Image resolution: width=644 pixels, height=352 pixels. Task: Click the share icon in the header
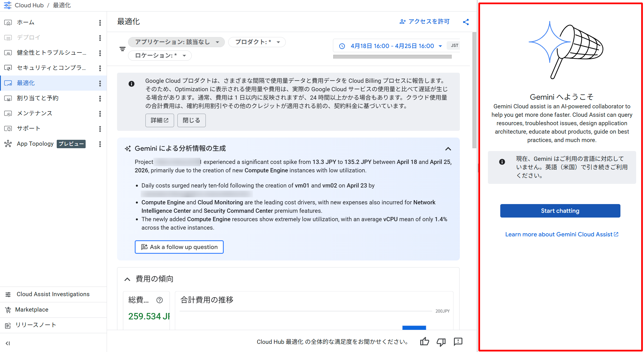pyautogui.click(x=466, y=22)
